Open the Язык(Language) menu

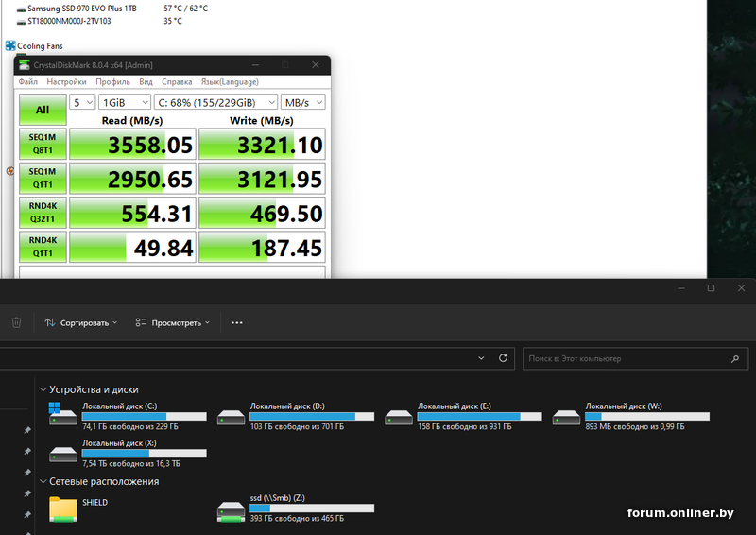[x=230, y=82]
